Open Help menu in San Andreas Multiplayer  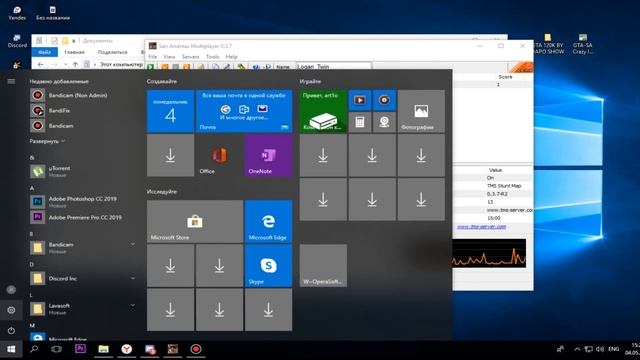(231, 57)
